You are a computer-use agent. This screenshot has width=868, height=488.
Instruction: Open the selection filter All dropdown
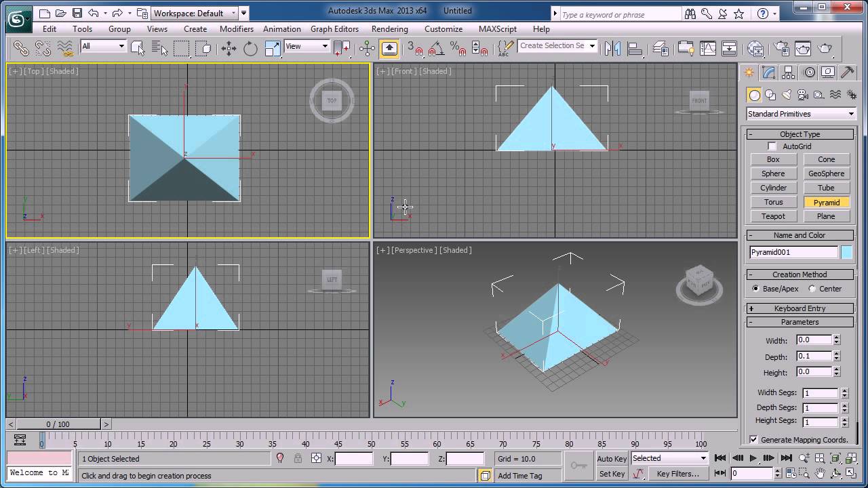[103, 46]
